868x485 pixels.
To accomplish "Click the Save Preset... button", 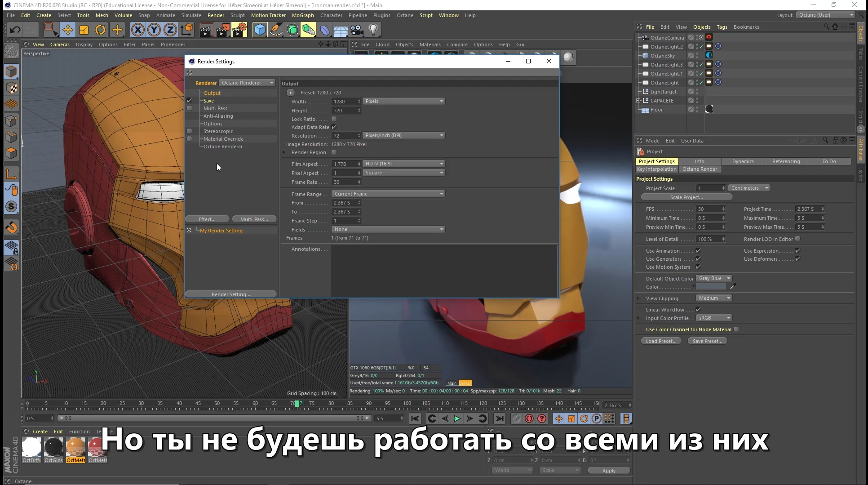I will click(707, 341).
